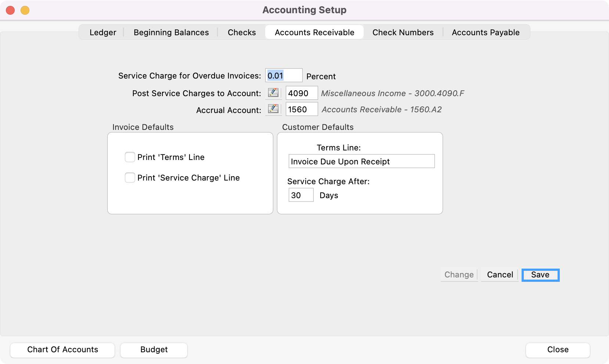Open account lookup for Post Service Charges
This screenshot has width=609, height=364.
tap(273, 93)
